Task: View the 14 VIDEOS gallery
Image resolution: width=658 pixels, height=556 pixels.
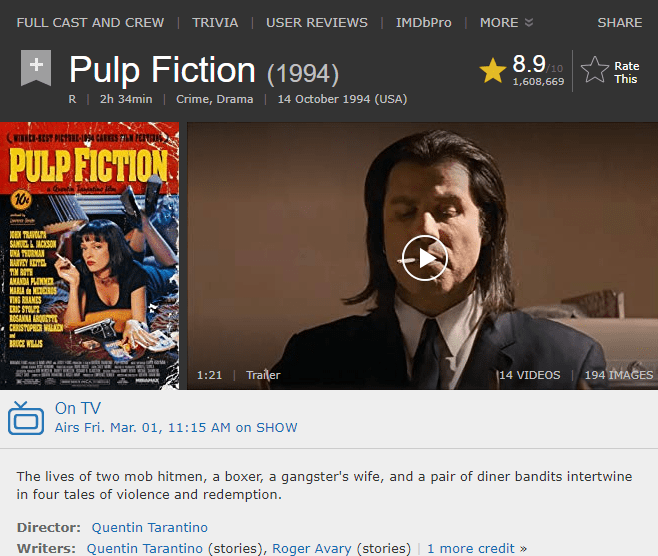Action: 529,375
